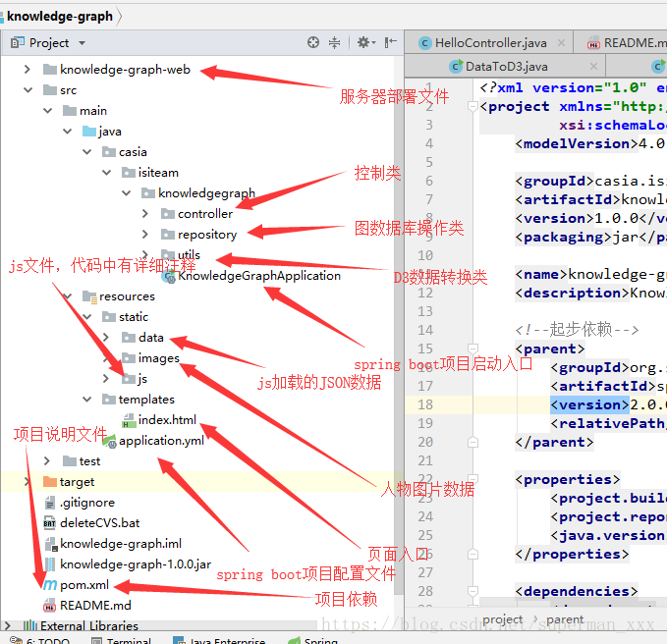The image size is (667, 644).
Task: Collapse the knowledgegraph package
Action: tap(126, 193)
